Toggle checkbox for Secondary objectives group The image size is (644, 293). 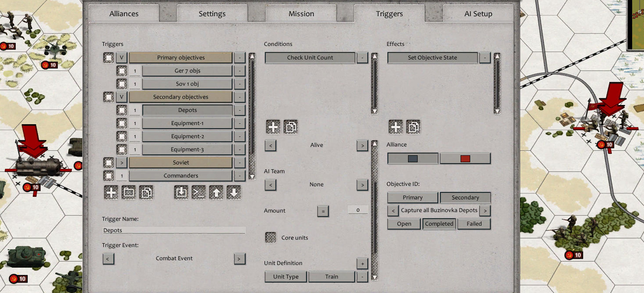click(x=109, y=97)
